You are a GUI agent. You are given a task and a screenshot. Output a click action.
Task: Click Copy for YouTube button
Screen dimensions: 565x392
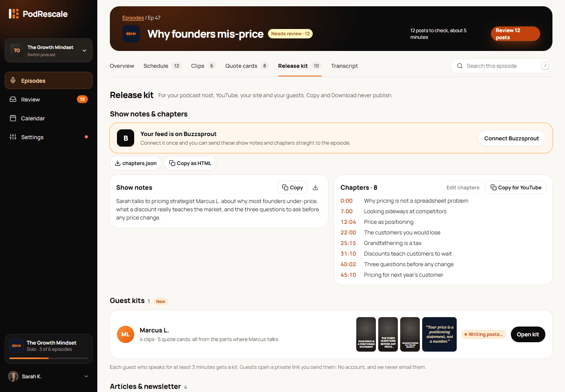click(516, 187)
